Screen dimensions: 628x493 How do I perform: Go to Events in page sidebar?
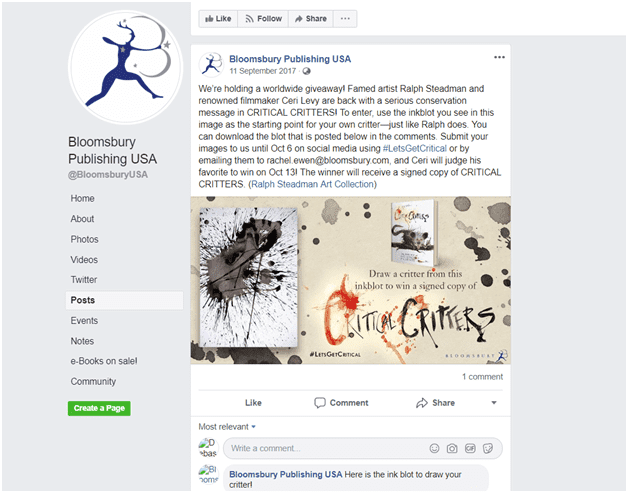[84, 320]
